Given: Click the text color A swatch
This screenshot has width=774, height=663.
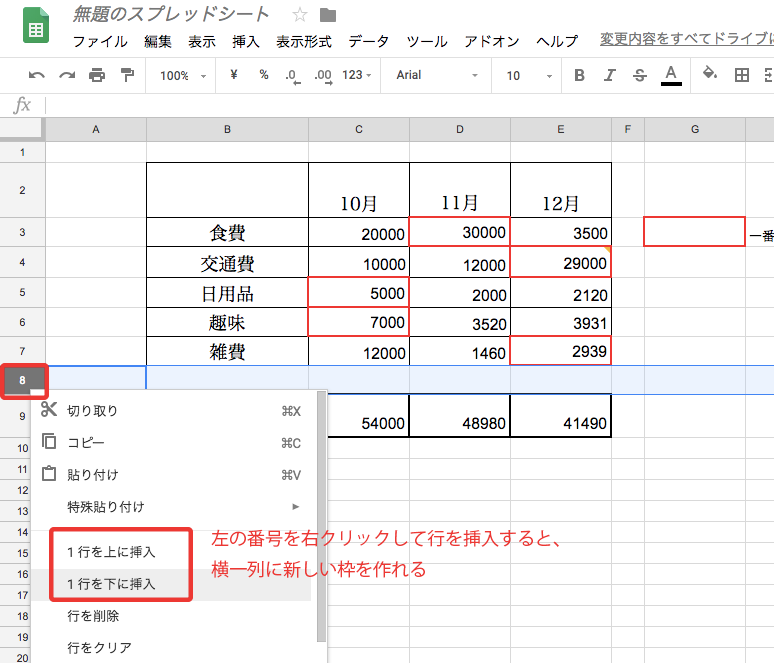Looking at the screenshot, I should pyautogui.click(x=671, y=75).
